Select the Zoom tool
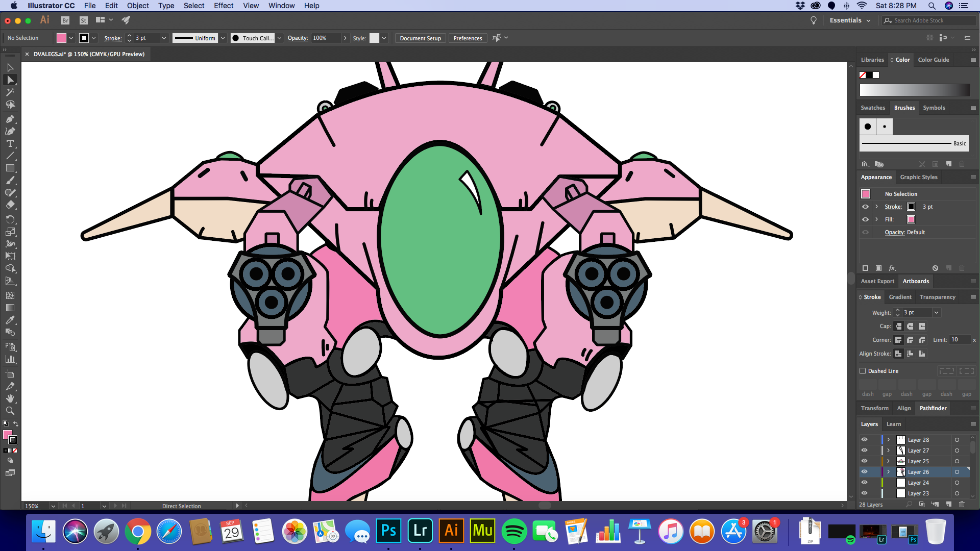 coord(10,411)
